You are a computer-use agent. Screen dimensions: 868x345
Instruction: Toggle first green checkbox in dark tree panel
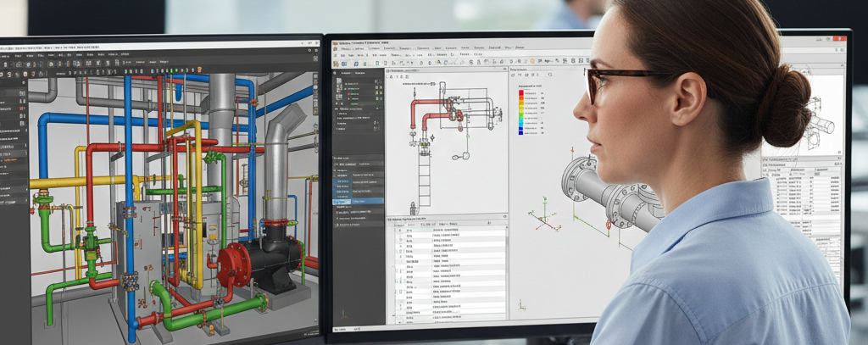coord(376,87)
